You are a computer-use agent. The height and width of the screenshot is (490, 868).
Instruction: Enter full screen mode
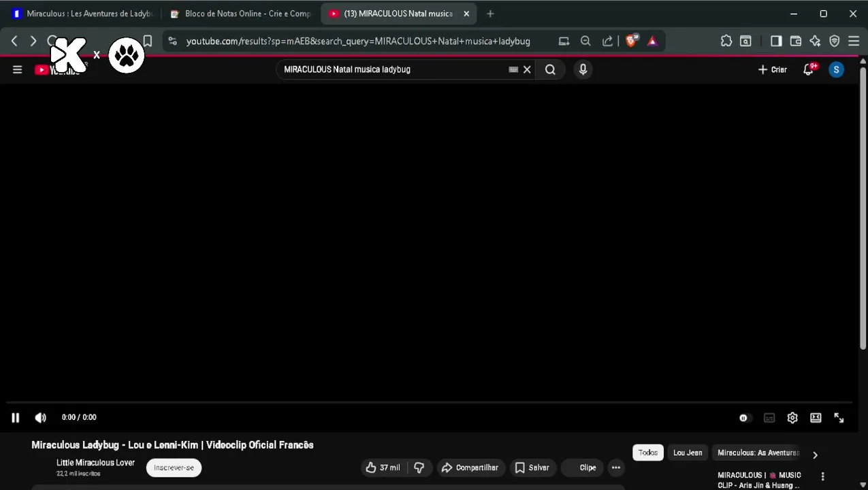[x=839, y=418]
